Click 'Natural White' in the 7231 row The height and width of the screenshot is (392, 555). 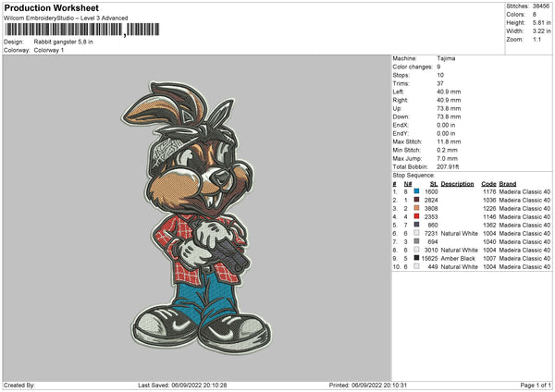pyautogui.click(x=460, y=234)
